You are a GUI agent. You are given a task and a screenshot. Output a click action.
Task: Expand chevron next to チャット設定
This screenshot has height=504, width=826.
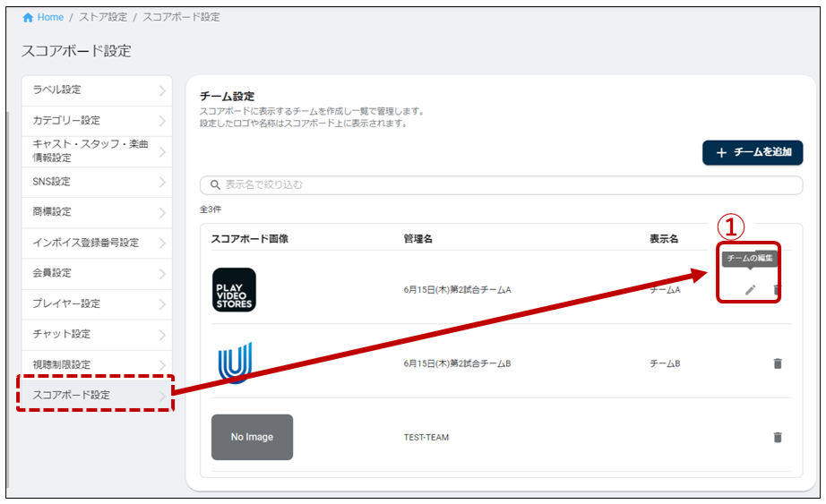point(162,335)
